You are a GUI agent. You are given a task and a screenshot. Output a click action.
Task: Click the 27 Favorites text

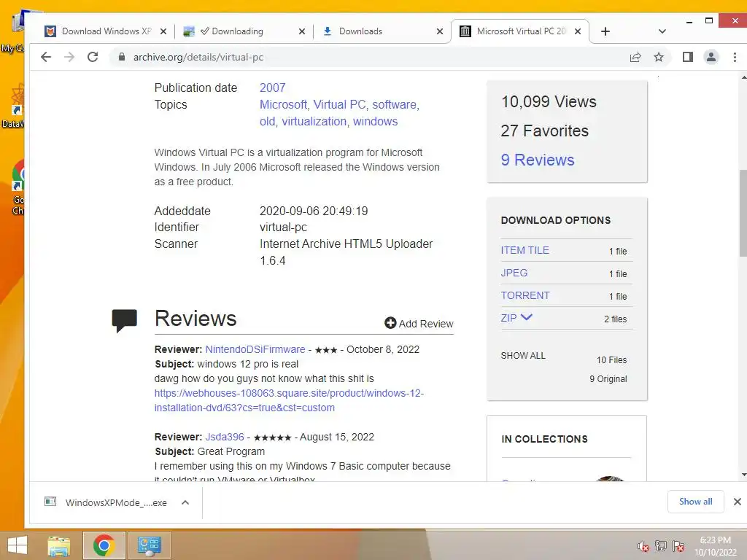point(544,131)
